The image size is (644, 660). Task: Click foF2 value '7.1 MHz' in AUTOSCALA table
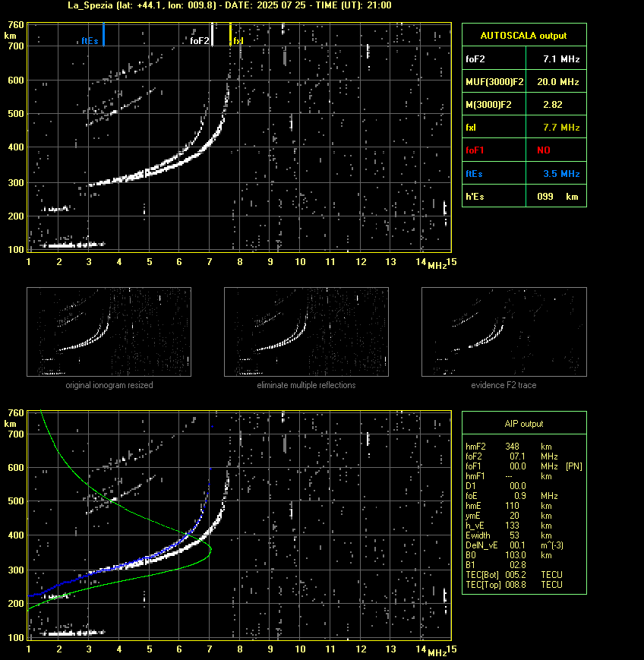tap(561, 59)
